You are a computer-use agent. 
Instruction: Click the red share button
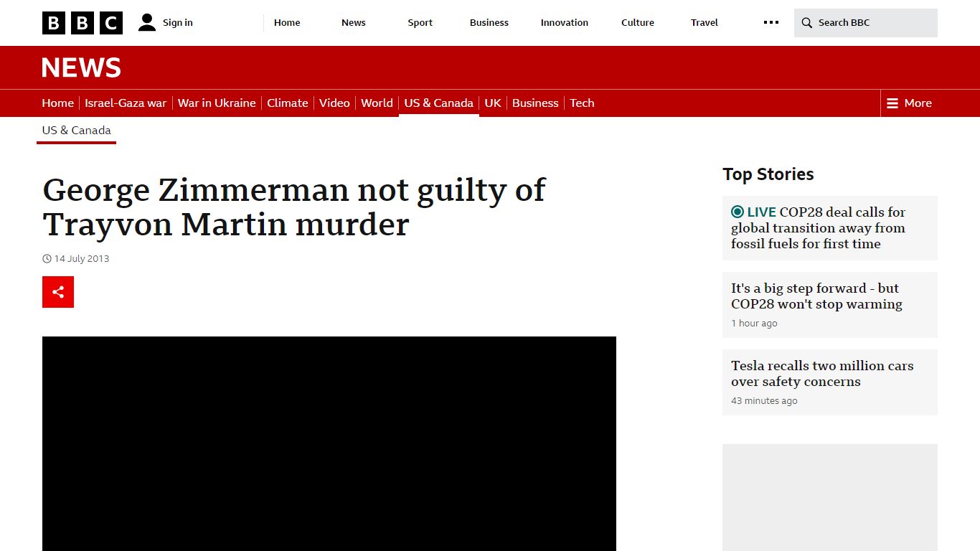tap(58, 292)
